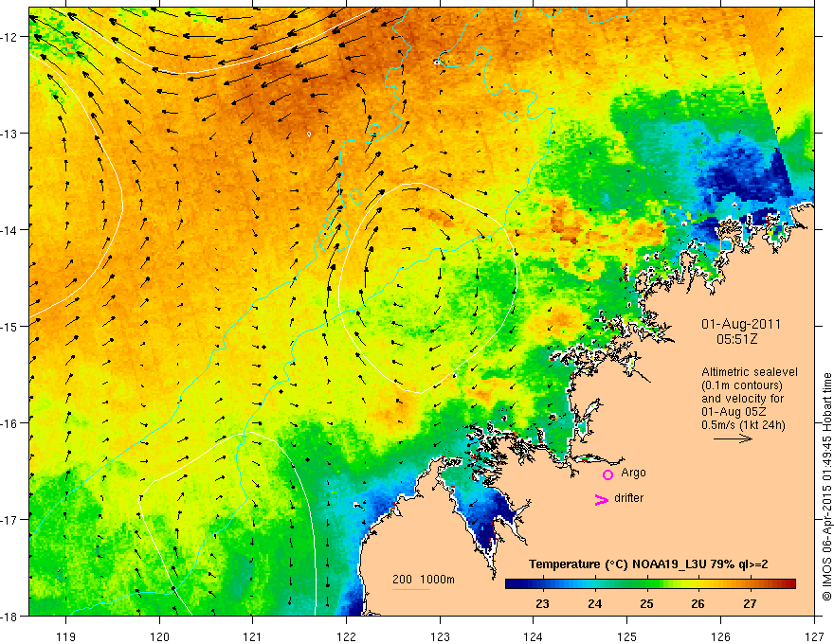Click the 0.5m/s velocity scale arrow
The image size is (834, 644).
click(733, 438)
